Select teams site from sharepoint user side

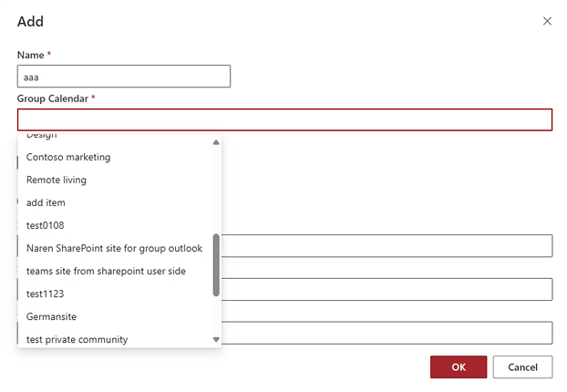click(x=119, y=271)
